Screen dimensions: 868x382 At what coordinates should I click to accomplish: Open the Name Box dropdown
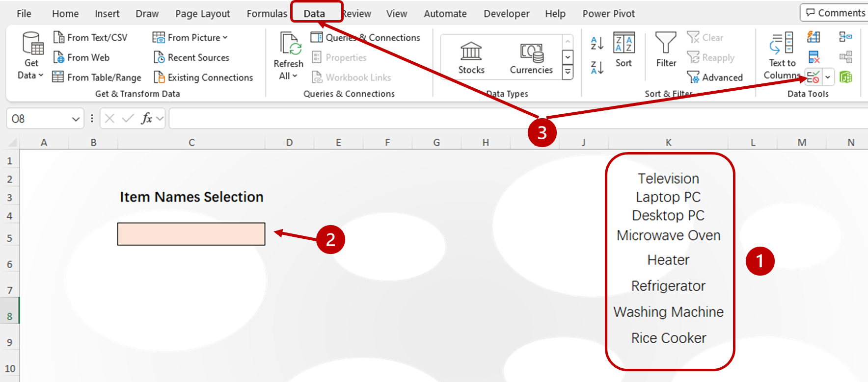point(76,119)
